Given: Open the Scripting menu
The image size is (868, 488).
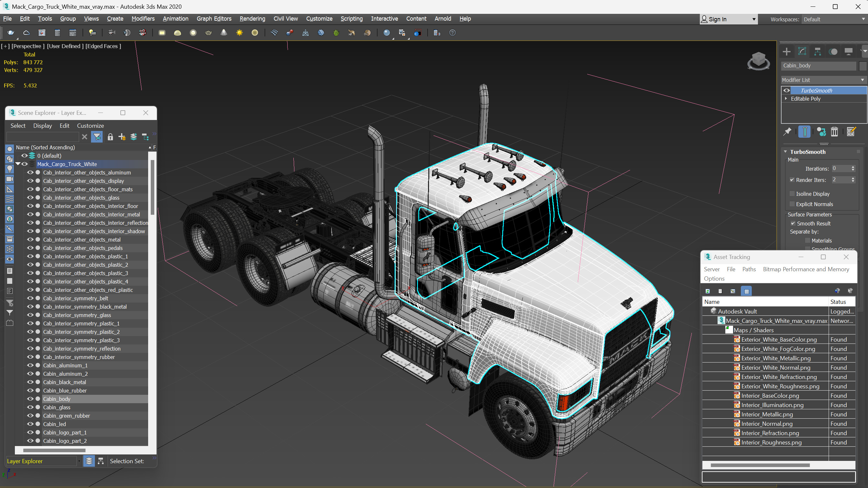Looking at the screenshot, I should (x=352, y=18).
